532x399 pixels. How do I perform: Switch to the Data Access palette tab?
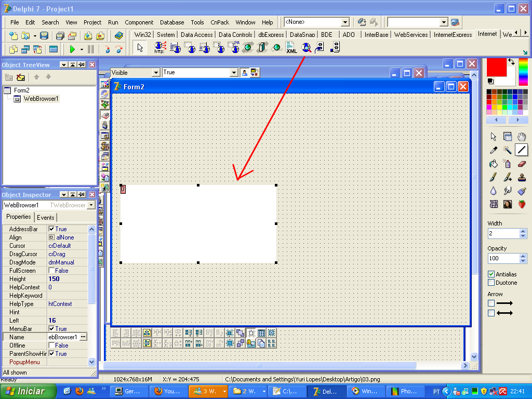[x=196, y=35]
